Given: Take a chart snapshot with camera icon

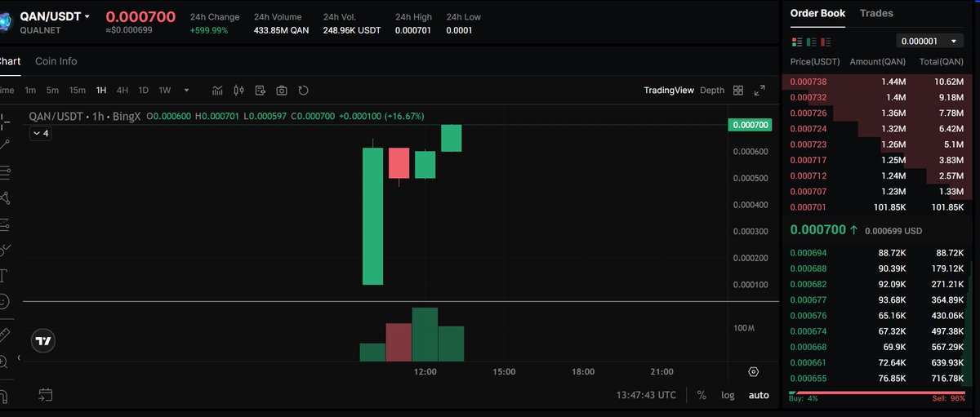Looking at the screenshot, I should click(282, 90).
